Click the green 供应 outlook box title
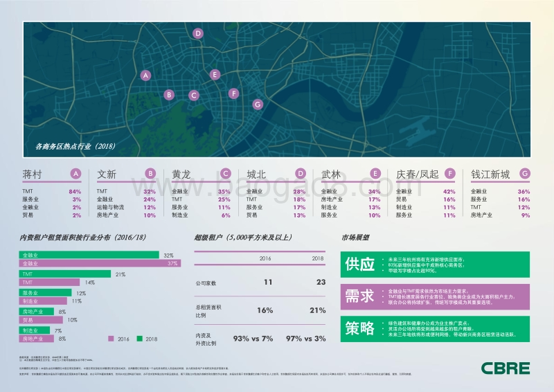Screen dimensions: 554x392 [359, 264]
